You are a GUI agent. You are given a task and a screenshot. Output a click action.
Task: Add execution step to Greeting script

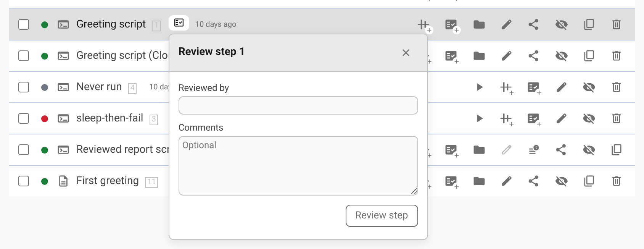425,26
